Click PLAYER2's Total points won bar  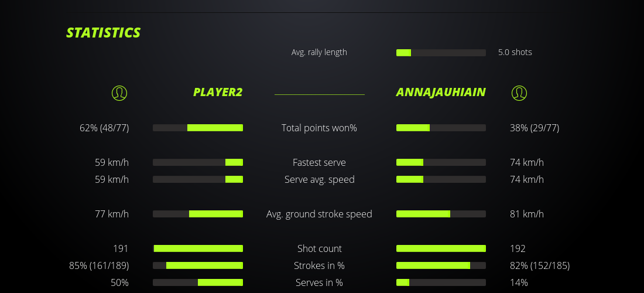click(198, 128)
